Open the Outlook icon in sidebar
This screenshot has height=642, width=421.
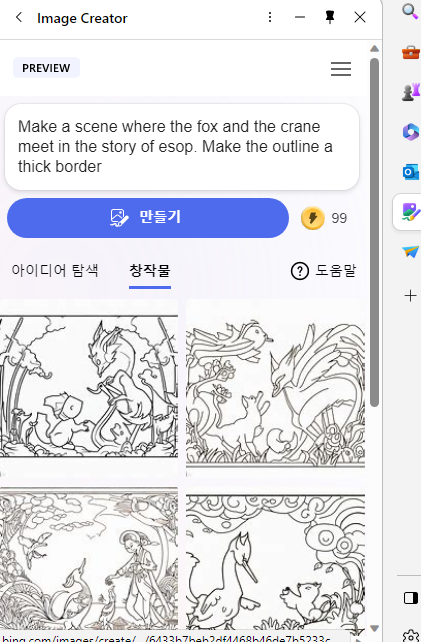click(x=410, y=172)
